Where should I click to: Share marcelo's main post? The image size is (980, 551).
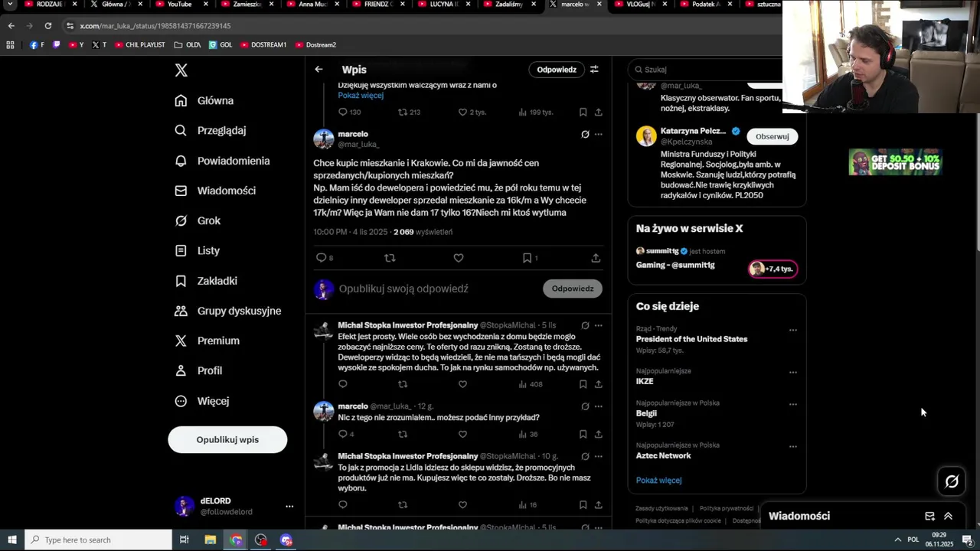(x=596, y=258)
